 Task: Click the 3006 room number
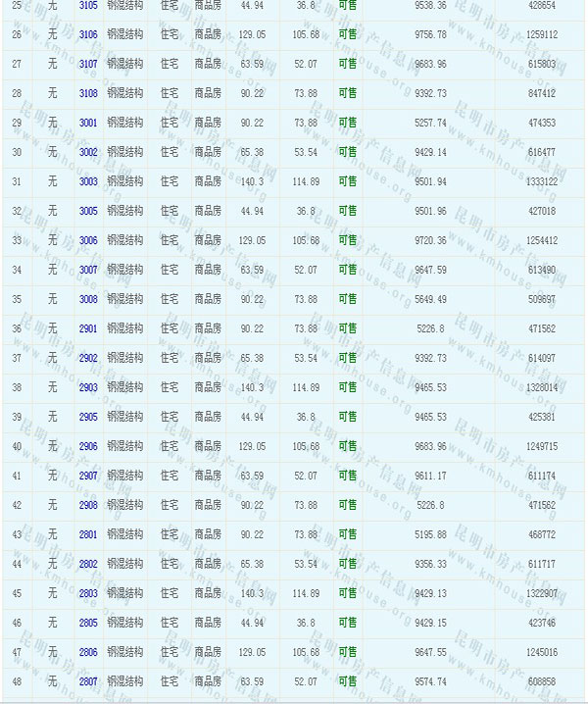[x=88, y=240]
